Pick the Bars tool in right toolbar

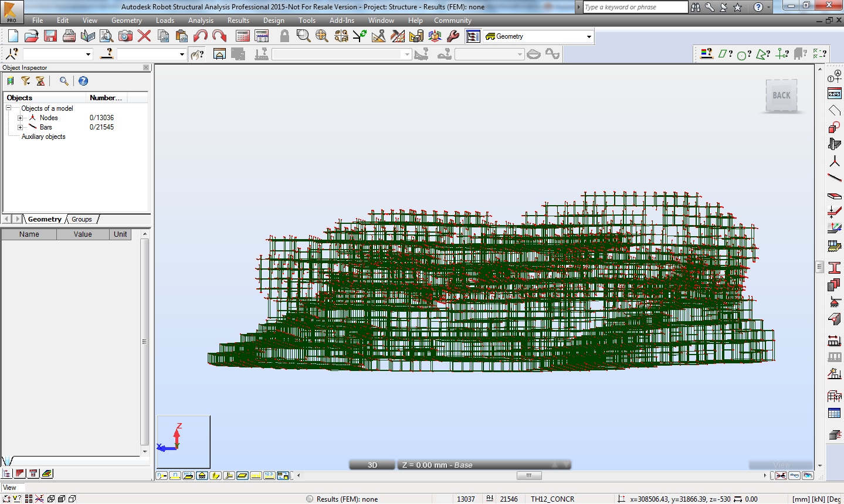pos(835,178)
